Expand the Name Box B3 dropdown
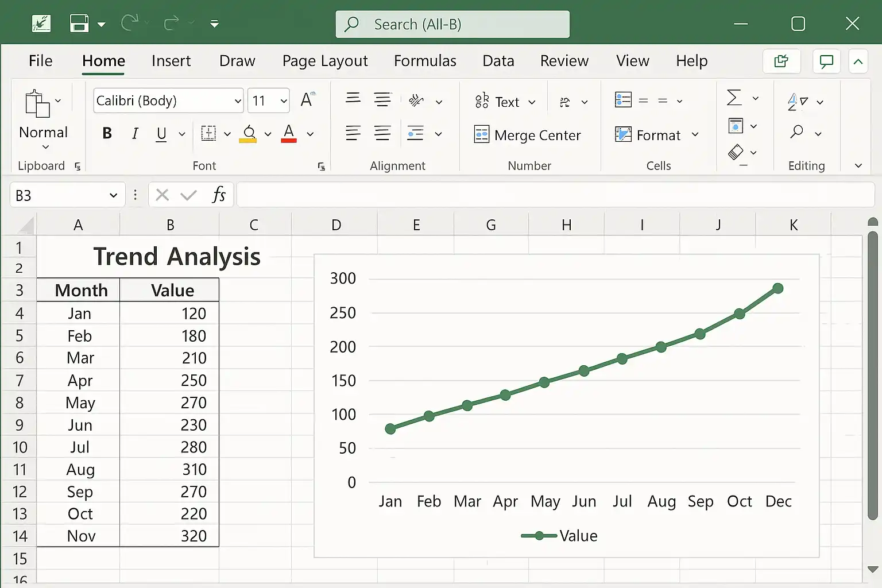 coord(113,196)
